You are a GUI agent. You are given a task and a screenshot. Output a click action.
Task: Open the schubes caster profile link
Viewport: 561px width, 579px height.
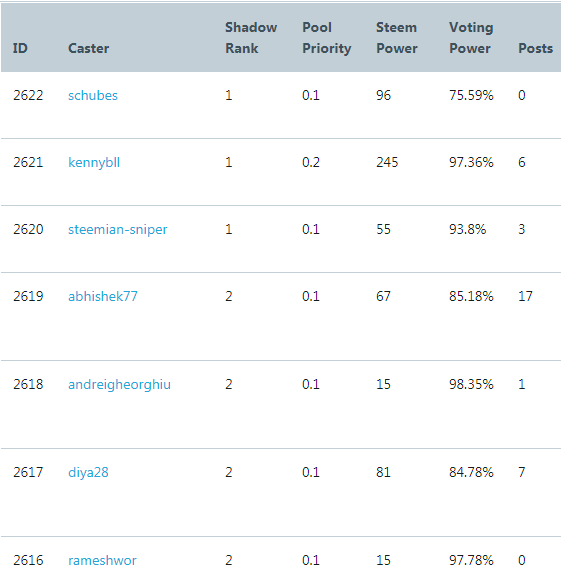click(93, 95)
